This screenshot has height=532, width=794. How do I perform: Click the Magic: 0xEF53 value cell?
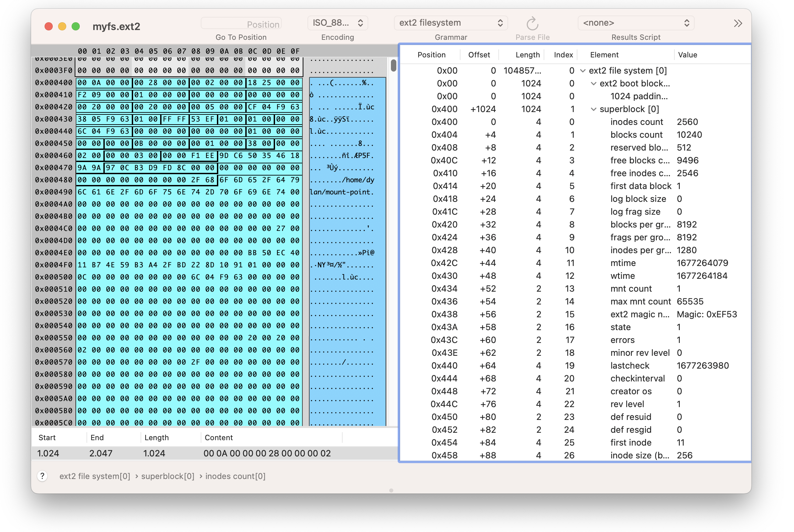(x=707, y=315)
